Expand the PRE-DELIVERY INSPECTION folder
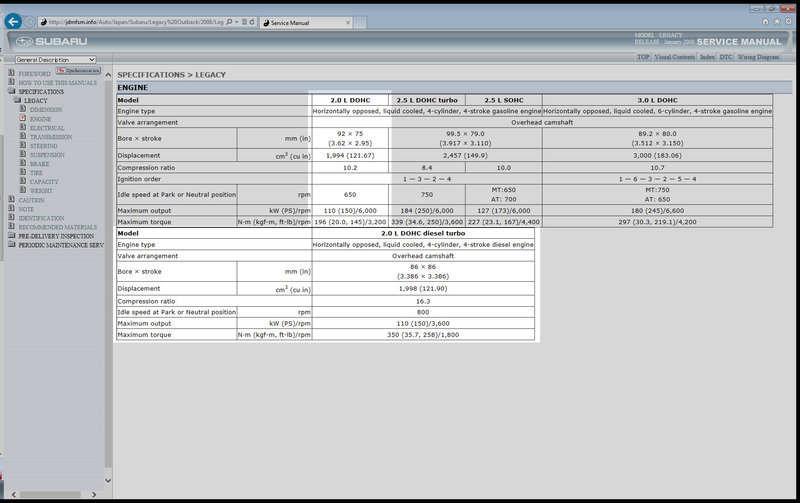This screenshot has height=503, width=800. (12, 235)
